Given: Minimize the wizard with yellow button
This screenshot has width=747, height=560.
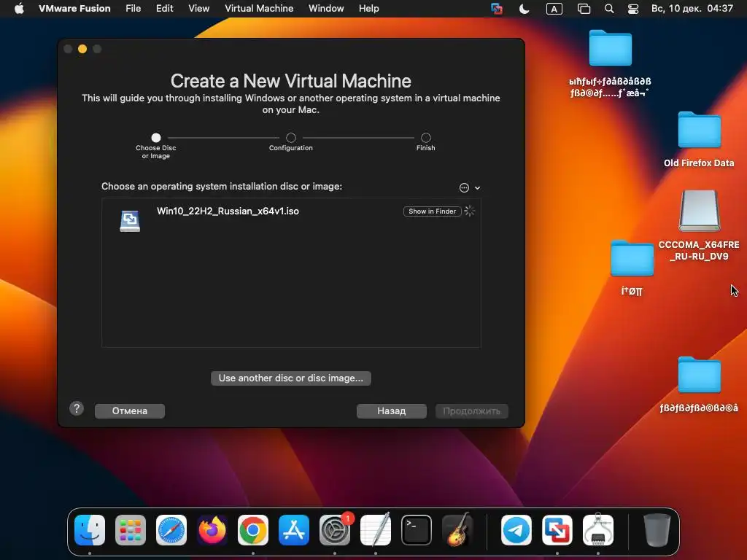Looking at the screenshot, I should [x=82, y=49].
